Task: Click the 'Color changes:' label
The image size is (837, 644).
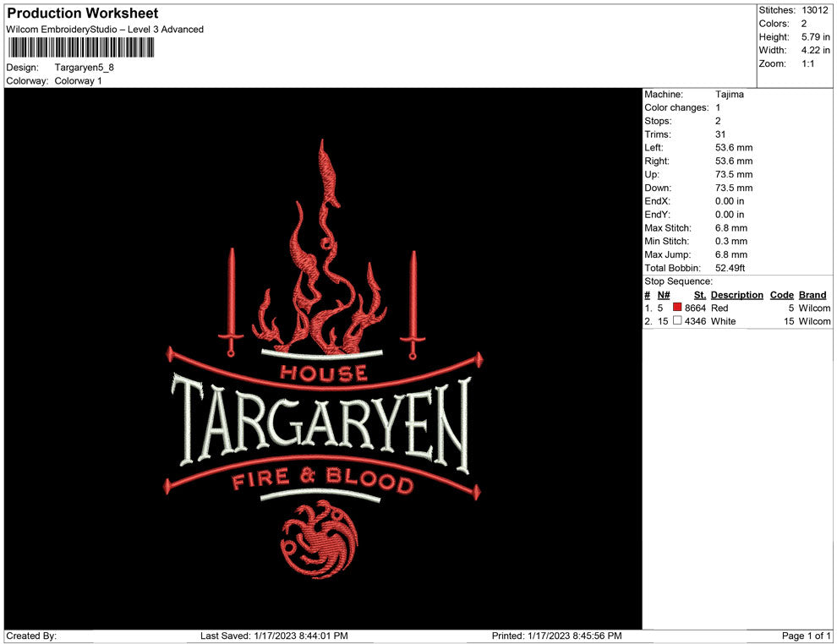Action: pos(676,108)
